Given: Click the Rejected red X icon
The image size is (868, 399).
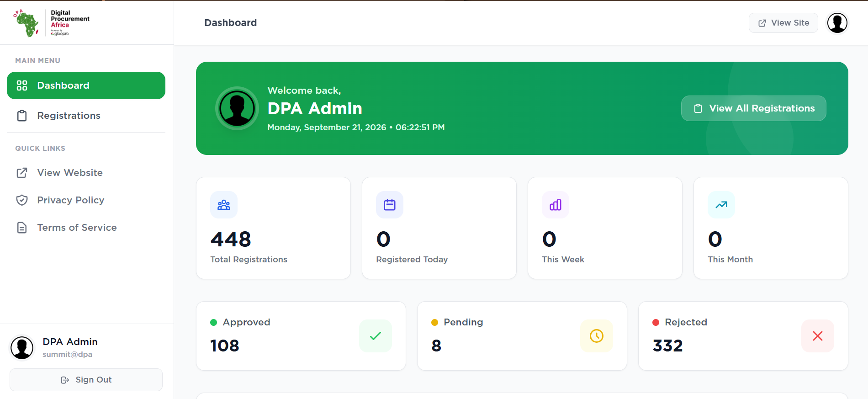Looking at the screenshot, I should 818,336.
